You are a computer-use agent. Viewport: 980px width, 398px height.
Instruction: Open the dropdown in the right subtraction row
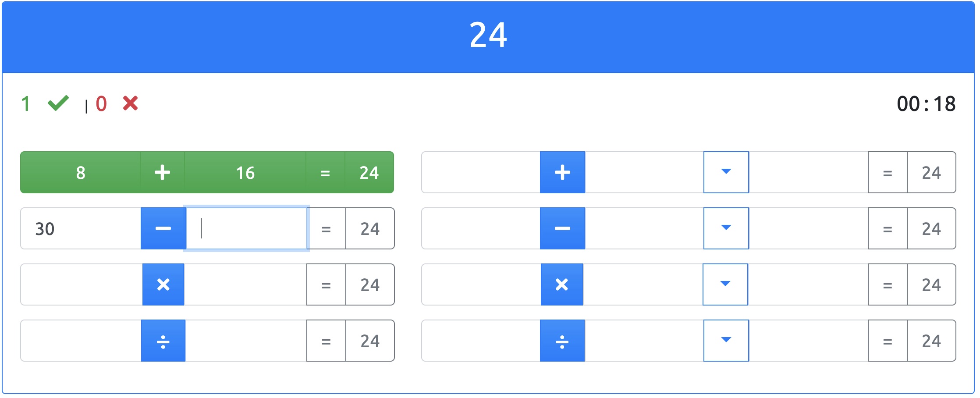tap(726, 228)
